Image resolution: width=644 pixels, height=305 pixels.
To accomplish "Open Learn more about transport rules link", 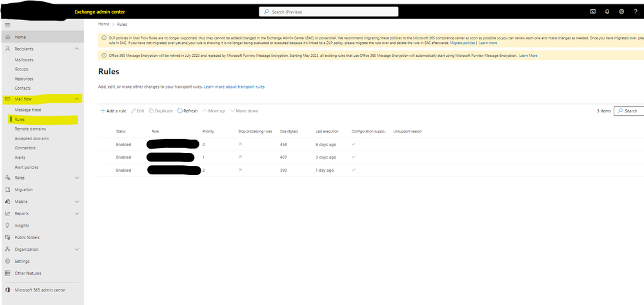I will point(234,87).
